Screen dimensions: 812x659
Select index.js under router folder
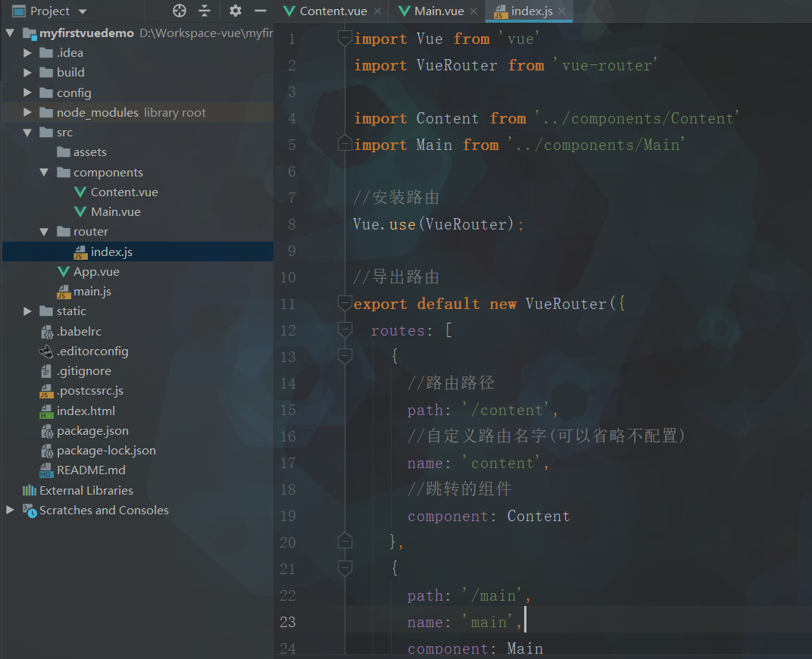click(111, 251)
